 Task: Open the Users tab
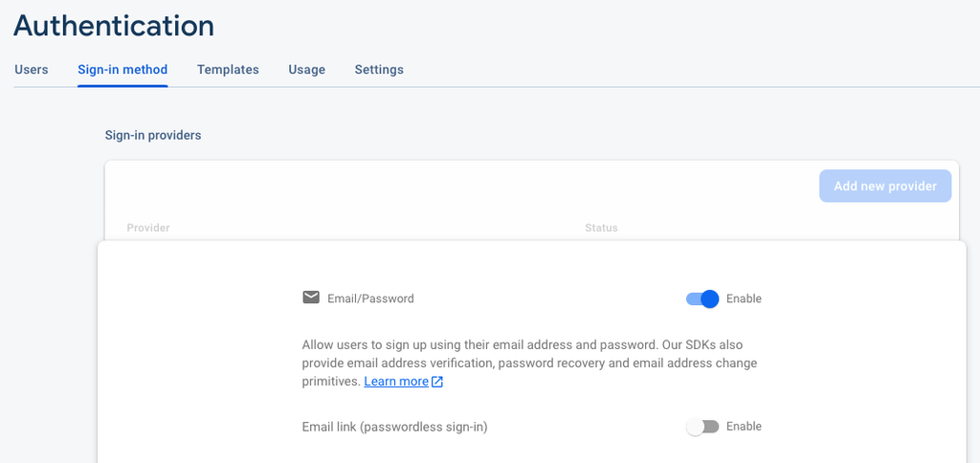pos(32,70)
